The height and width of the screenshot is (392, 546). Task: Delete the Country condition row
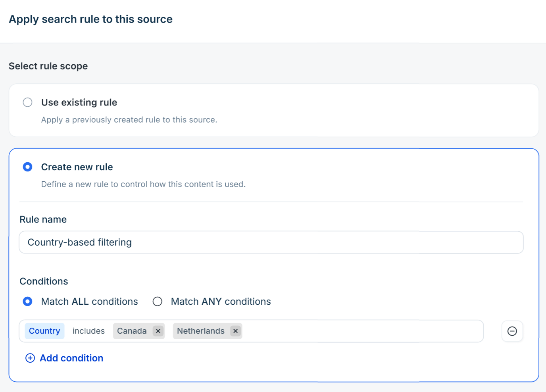[x=512, y=331]
